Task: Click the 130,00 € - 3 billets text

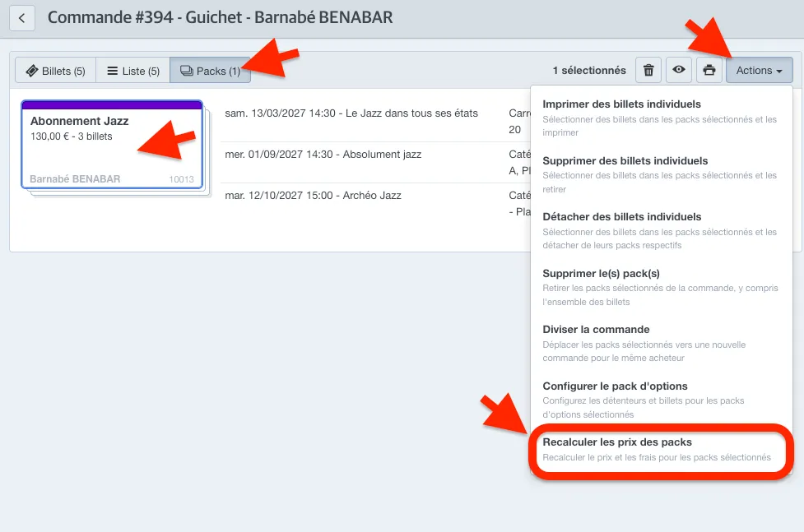Action: point(72,136)
